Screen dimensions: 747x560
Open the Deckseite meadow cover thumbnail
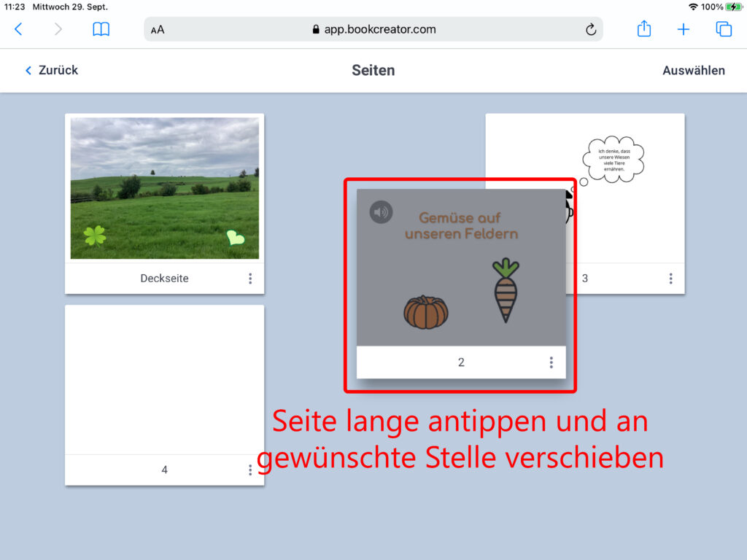164,188
